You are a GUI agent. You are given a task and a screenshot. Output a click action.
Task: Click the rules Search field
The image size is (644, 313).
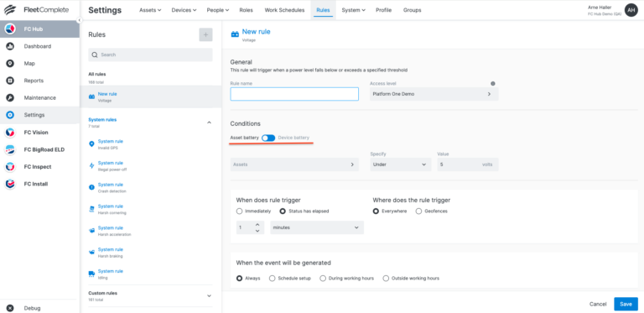coord(150,55)
